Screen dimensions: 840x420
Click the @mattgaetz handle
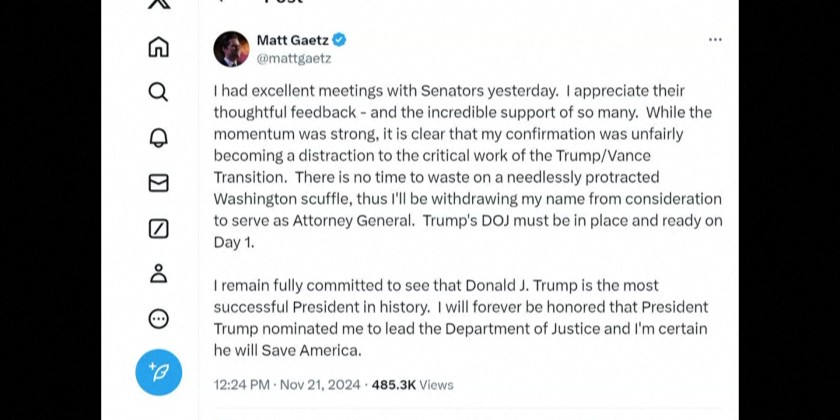pyautogui.click(x=294, y=58)
